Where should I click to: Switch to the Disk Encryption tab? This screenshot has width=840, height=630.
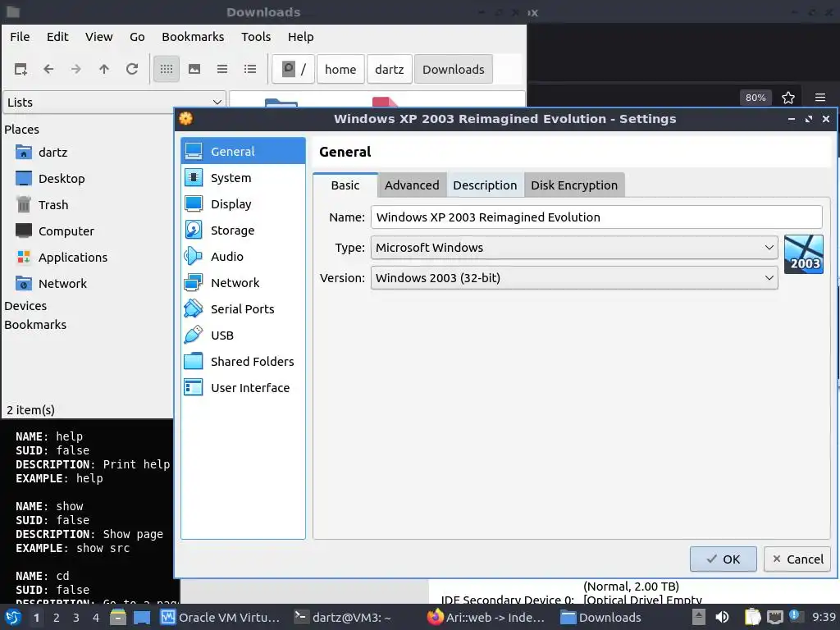click(x=574, y=185)
